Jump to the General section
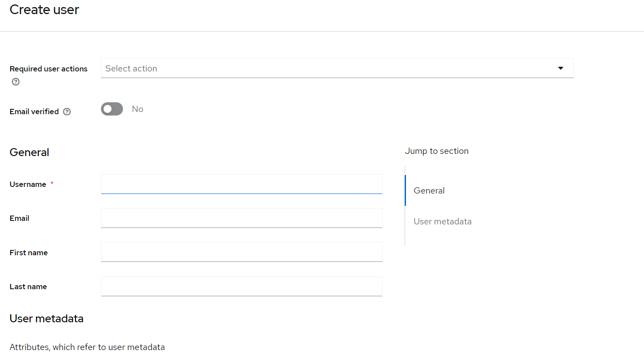The image size is (644, 354). pyautogui.click(x=429, y=190)
